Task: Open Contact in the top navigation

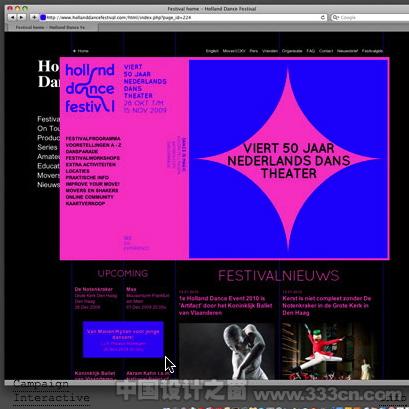Action: [x=326, y=51]
